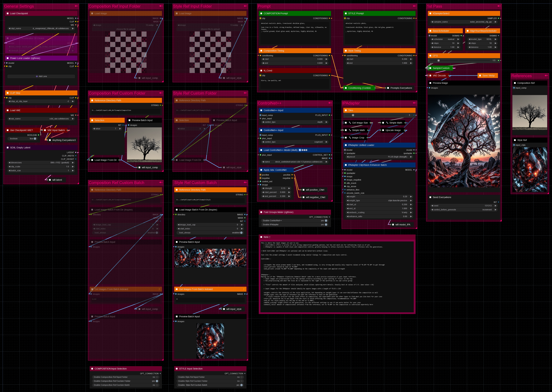Click choose file to upload in Composition folder
Viewport: 552px width, 392px height.
click(x=126, y=29)
